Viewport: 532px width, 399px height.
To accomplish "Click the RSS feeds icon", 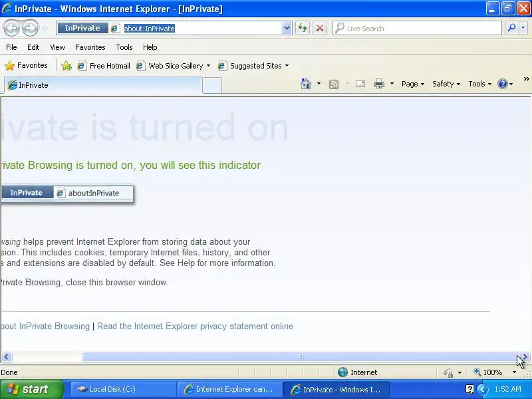I will click(334, 84).
